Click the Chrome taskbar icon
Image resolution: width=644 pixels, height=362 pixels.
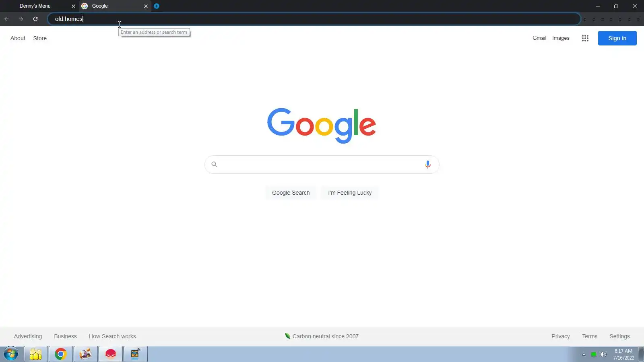click(x=61, y=354)
